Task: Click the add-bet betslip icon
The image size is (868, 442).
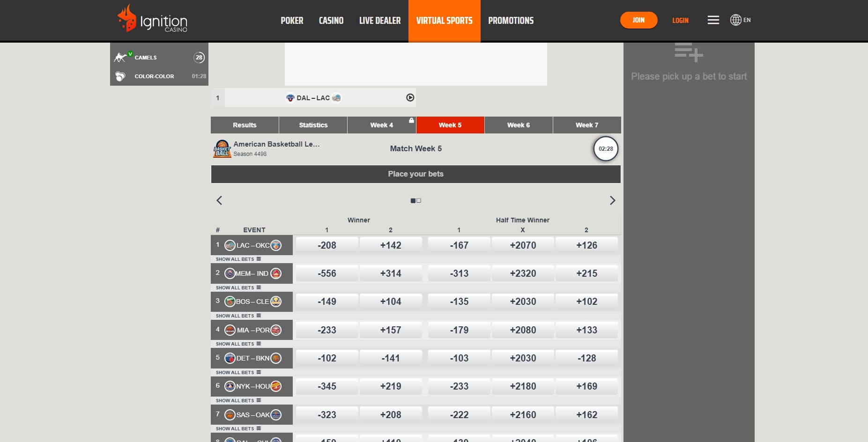Action: tap(689, 52)
